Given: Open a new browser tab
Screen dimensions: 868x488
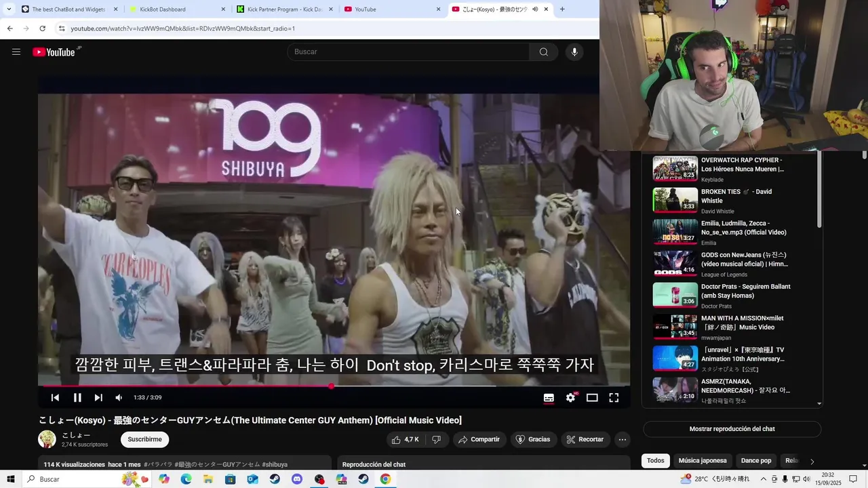Looking at the screenshot, I should [x=562, y=9].
